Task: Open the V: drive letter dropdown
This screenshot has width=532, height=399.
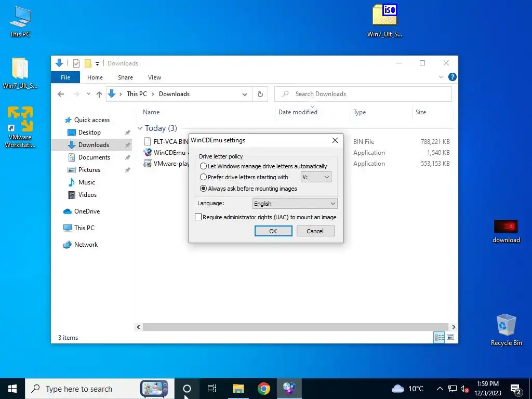Action: [316, 177]
